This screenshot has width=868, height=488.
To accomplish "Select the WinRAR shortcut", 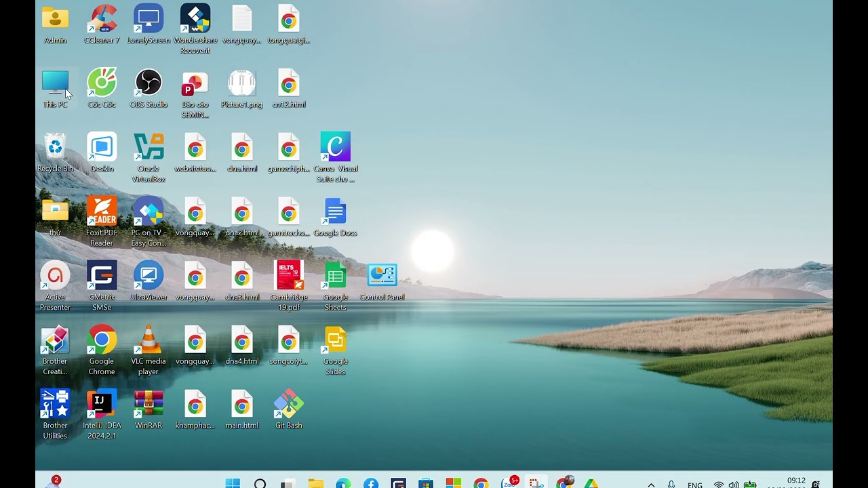I will (149, 410).
